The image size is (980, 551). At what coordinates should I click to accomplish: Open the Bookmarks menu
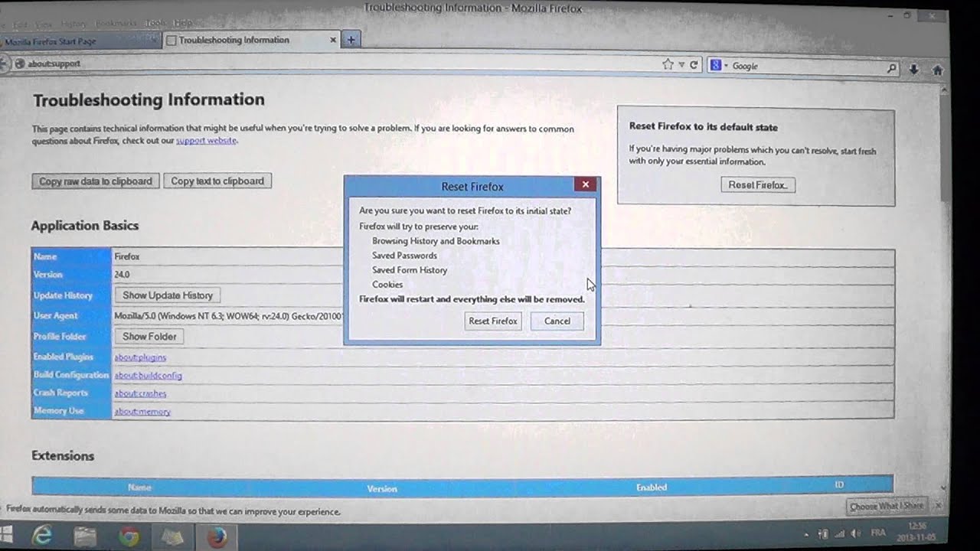[x=116, y=24]
